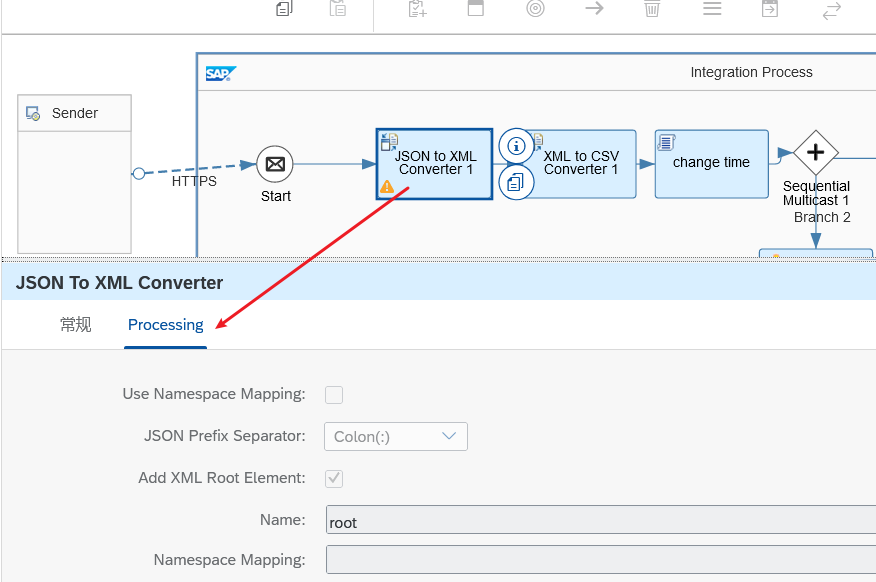Select the Sequential Multicast gateway
The image size is (876, 582).
pos(816,153)
